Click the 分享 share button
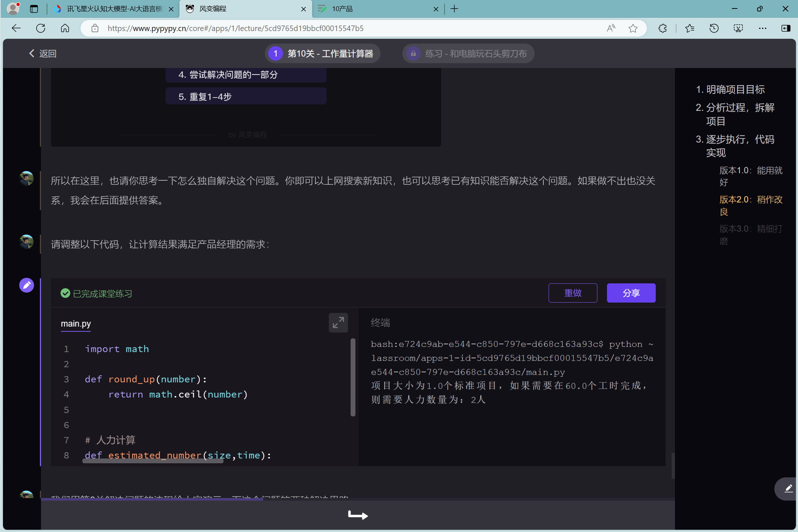 (x=631, y=293)
